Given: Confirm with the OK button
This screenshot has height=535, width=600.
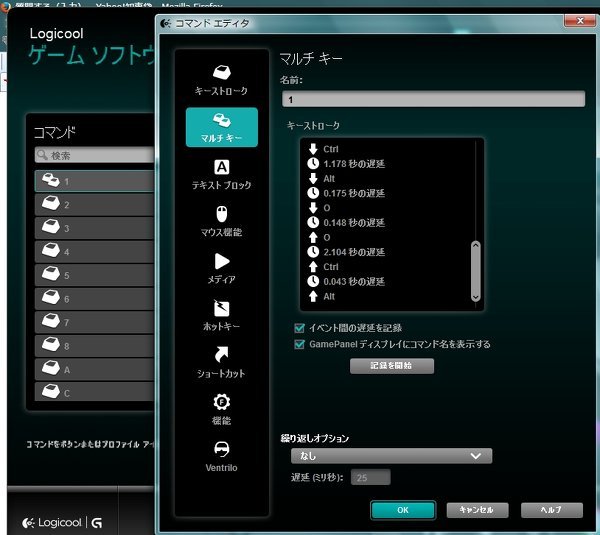Looking at the screenshot, I should (x=403, y=510).
